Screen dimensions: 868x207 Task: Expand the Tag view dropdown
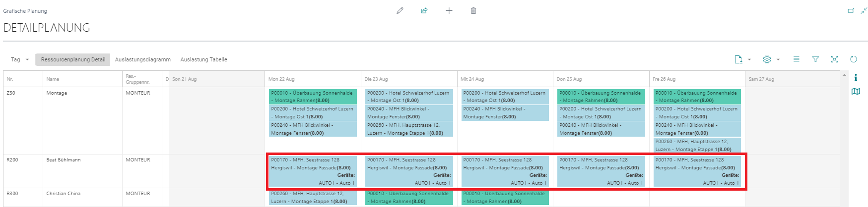pos(20,59)
